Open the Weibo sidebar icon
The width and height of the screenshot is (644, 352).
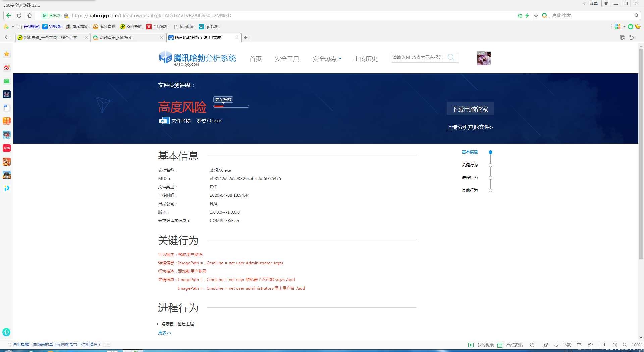(7, 68)
